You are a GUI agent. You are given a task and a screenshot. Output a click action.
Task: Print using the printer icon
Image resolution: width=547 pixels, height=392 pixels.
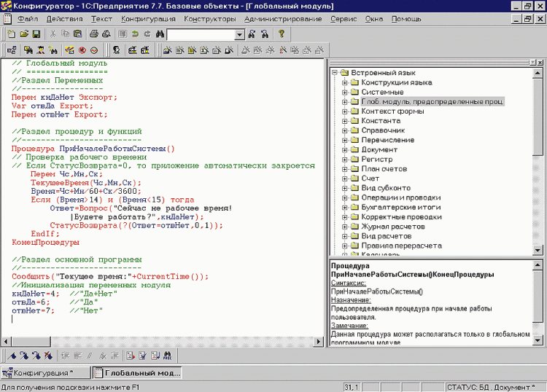(x=94, y=34)
